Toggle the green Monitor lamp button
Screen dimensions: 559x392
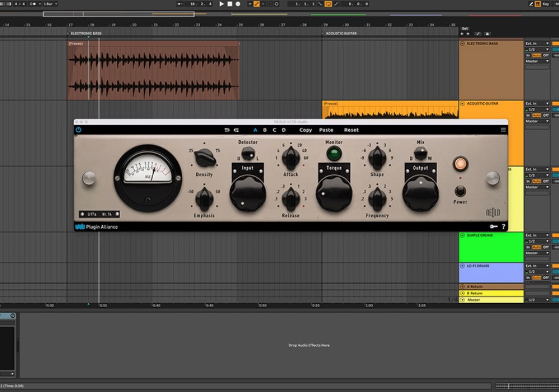334,154
